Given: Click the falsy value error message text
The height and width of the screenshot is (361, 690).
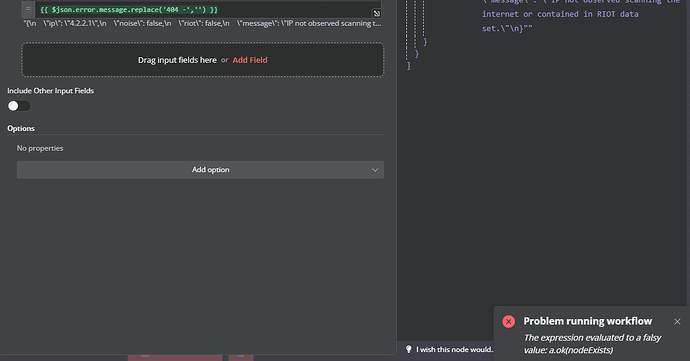Looking at the screenshot, I should (x=592, y=344).
